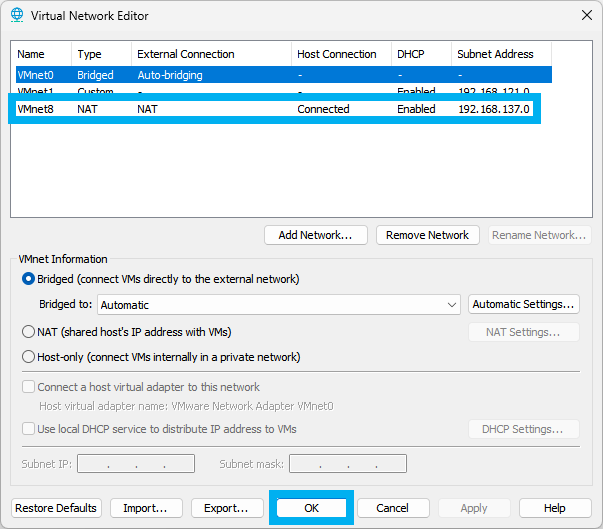This screenshot has width=603, height=529.
Task: Open Help
Action: coord(555,508)
